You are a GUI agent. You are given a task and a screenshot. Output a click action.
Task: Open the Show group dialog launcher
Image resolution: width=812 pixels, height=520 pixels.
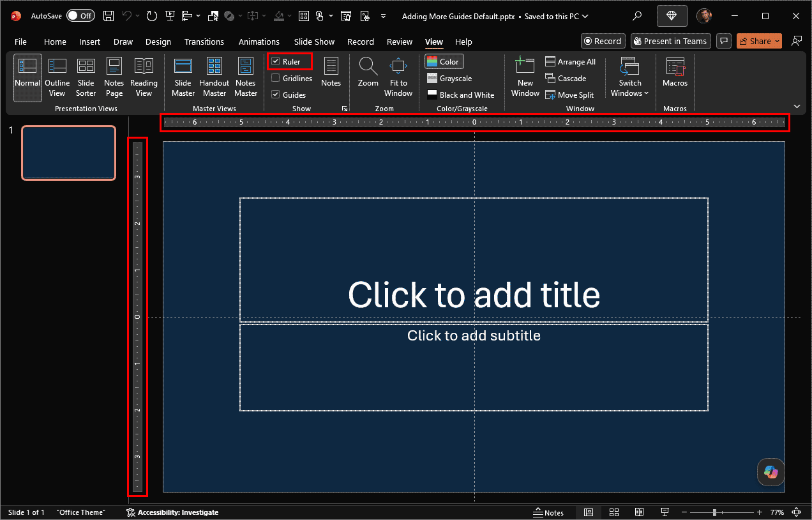(x=345, y=109)
